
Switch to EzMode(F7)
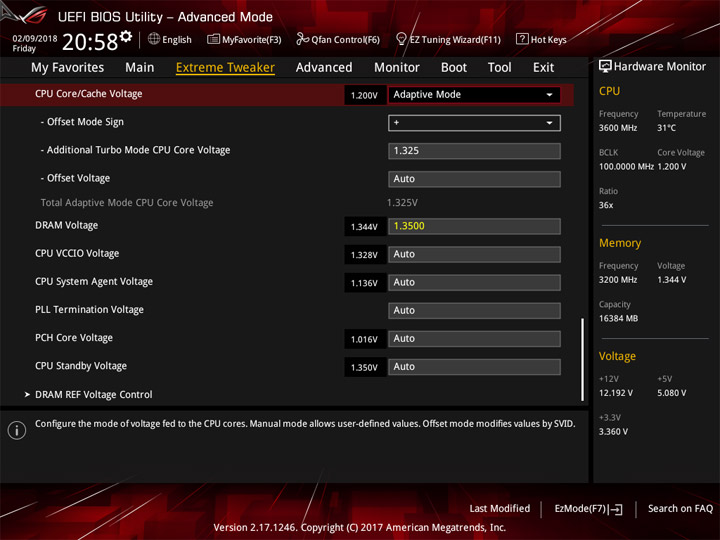tap(589, 509)
